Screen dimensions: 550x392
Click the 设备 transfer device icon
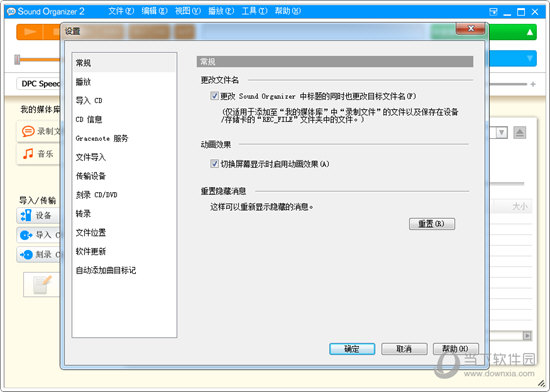click(x=26, y=215)
